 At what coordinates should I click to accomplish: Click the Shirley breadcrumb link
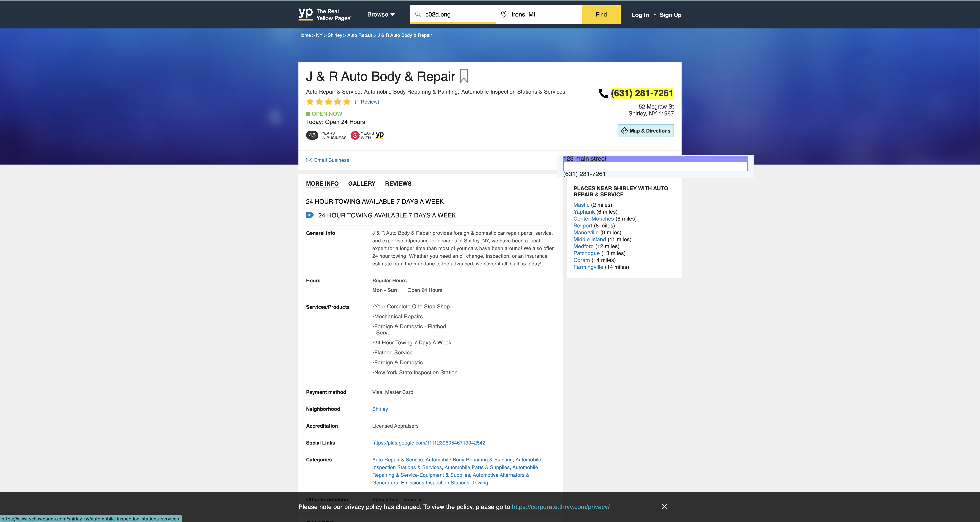[334, 35]
